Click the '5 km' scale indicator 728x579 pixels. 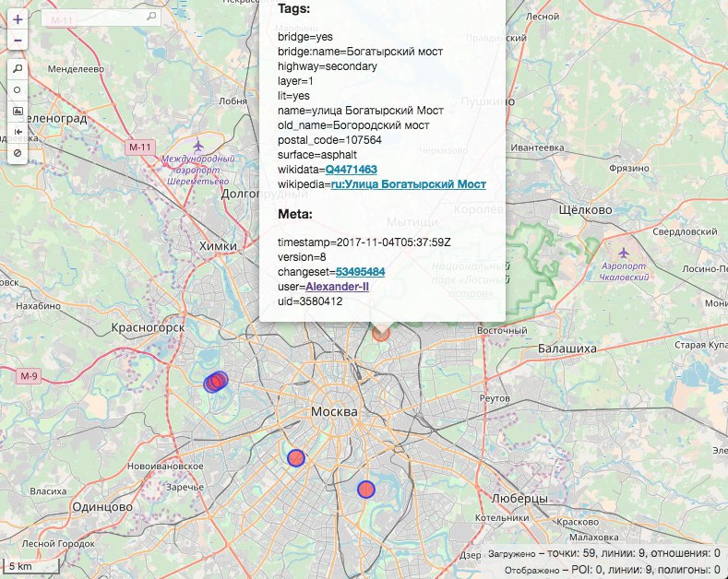click(x=31, y=566)
